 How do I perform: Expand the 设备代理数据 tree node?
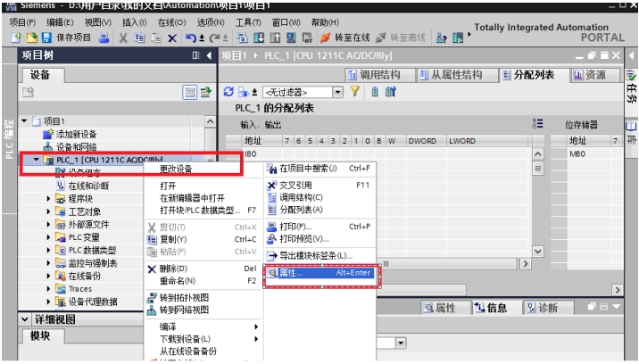tap(48, 302)
